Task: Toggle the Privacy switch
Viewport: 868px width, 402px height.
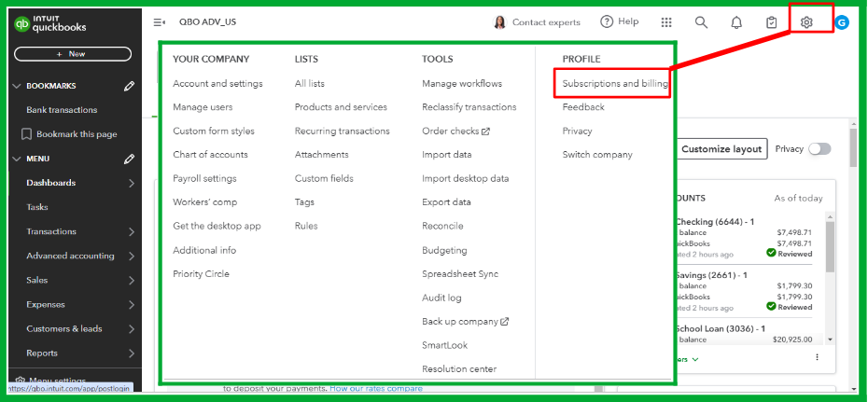Action: (819, 149)
